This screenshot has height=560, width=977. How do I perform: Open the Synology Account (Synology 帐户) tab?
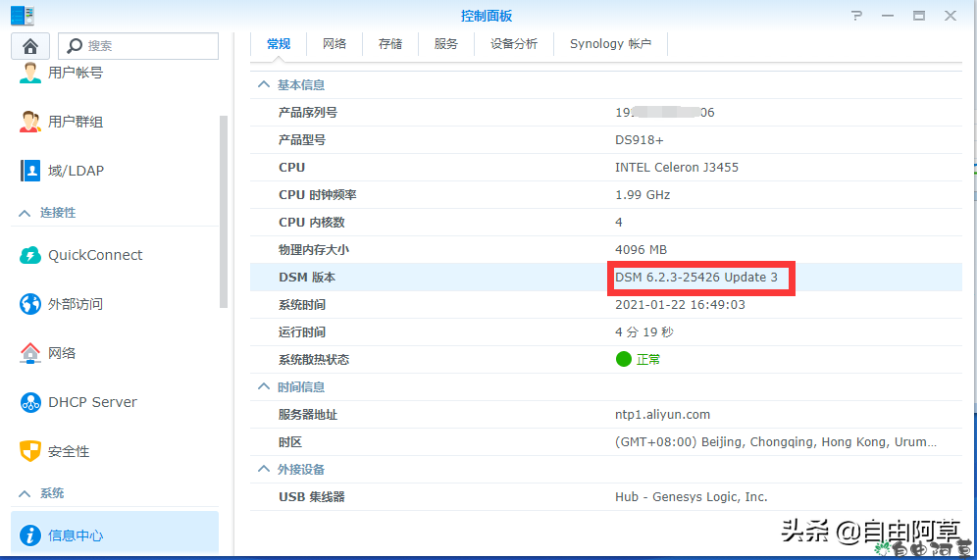610,44
